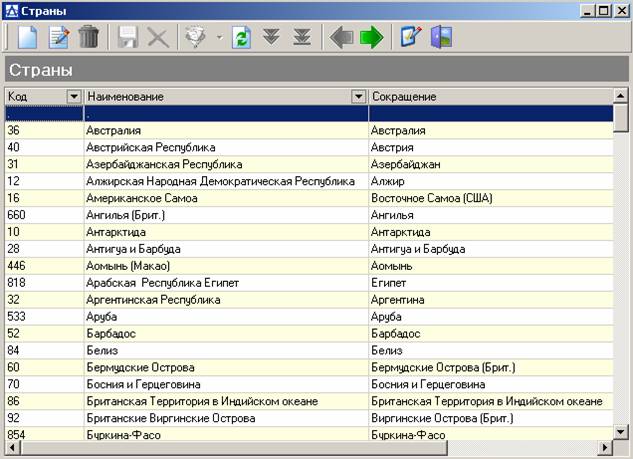Click the edit record pencil icon
633x459 pixels.
(59, 37)
